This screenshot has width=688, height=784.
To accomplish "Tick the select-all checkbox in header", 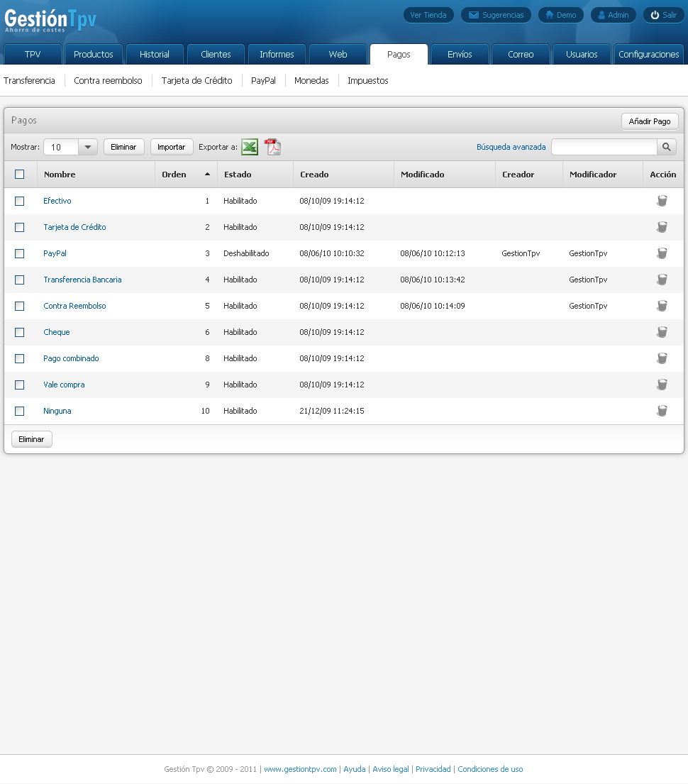I will [19, 174].
